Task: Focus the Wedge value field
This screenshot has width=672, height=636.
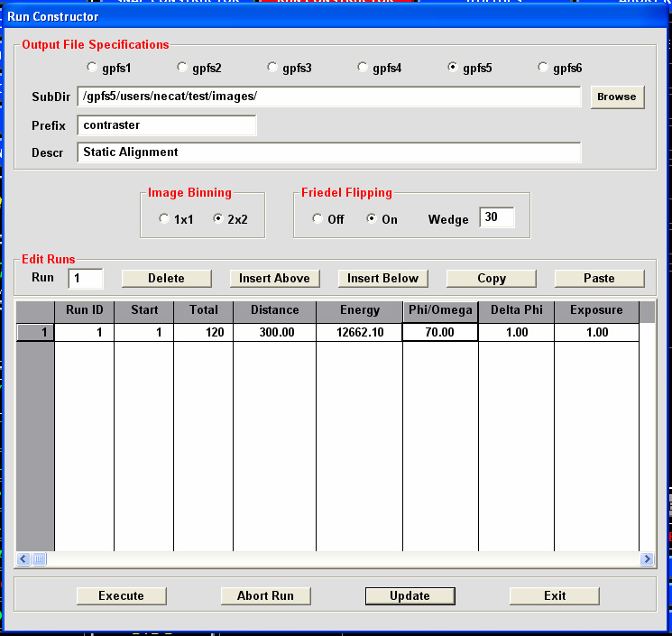Action: point(496,218)
